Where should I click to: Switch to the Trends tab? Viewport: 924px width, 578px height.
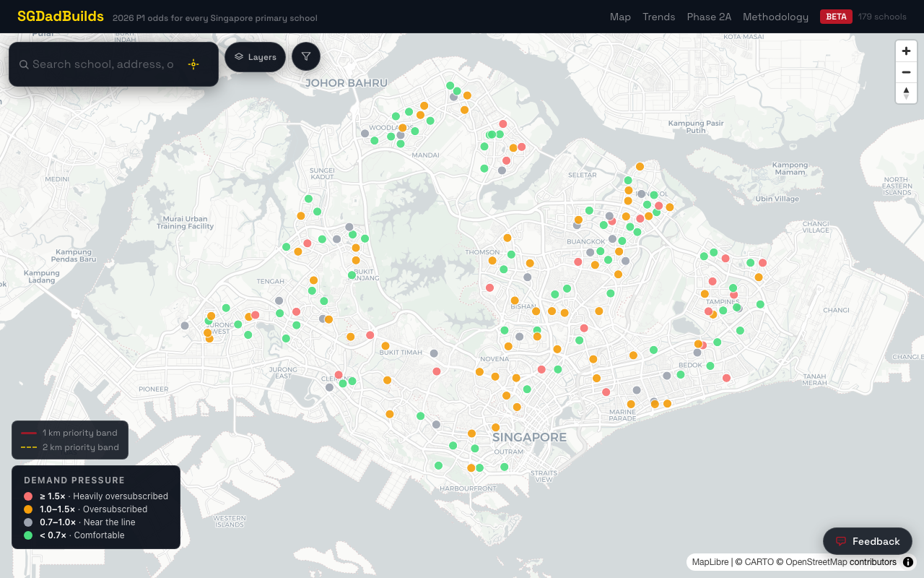659,17
